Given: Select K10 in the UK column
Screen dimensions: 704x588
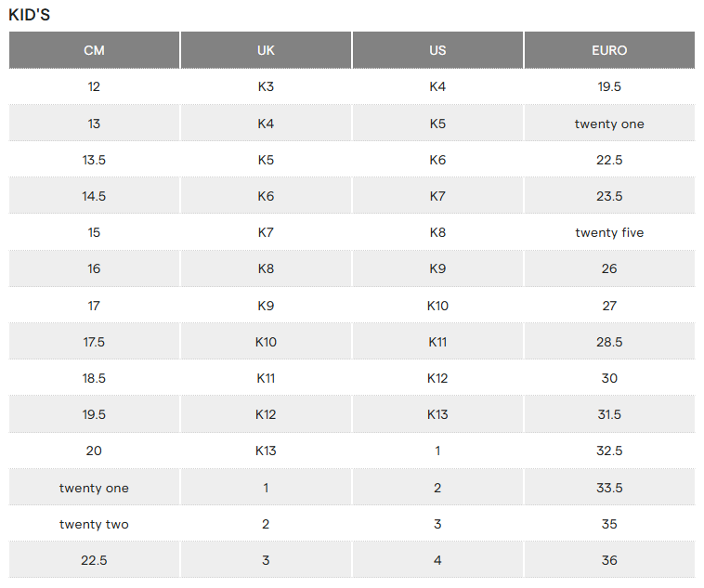Looking at the screenshot, I should (266, 342).
